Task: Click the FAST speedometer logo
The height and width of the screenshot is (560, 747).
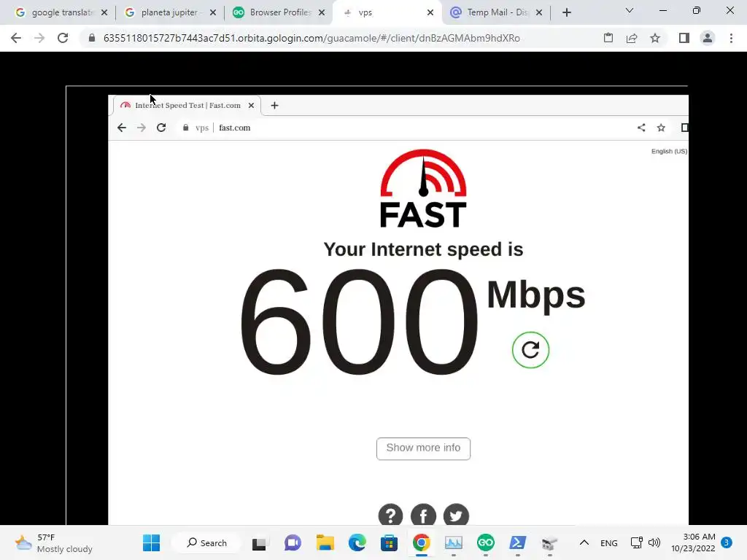Action: point(423,189)
